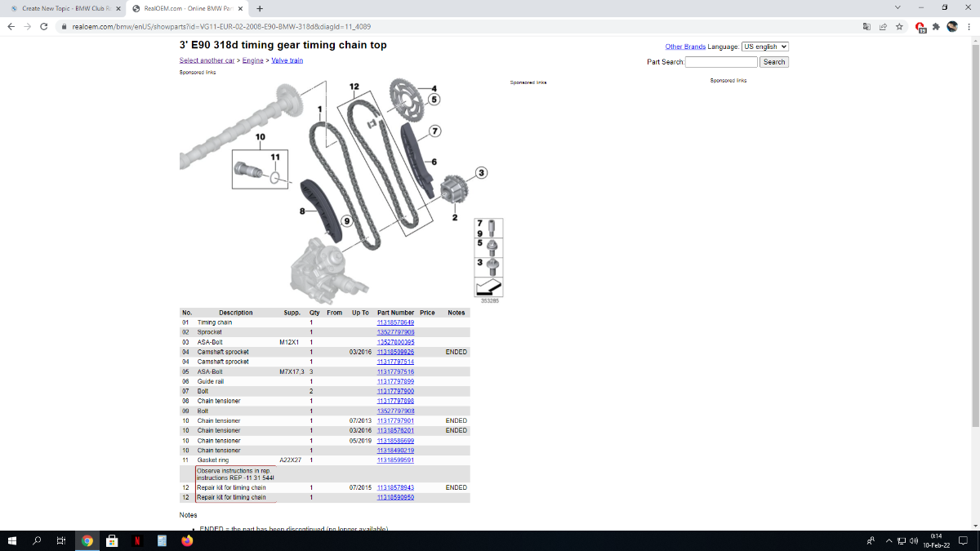
Task: Close the Create New Topic tab
Action: click(118, 8)
